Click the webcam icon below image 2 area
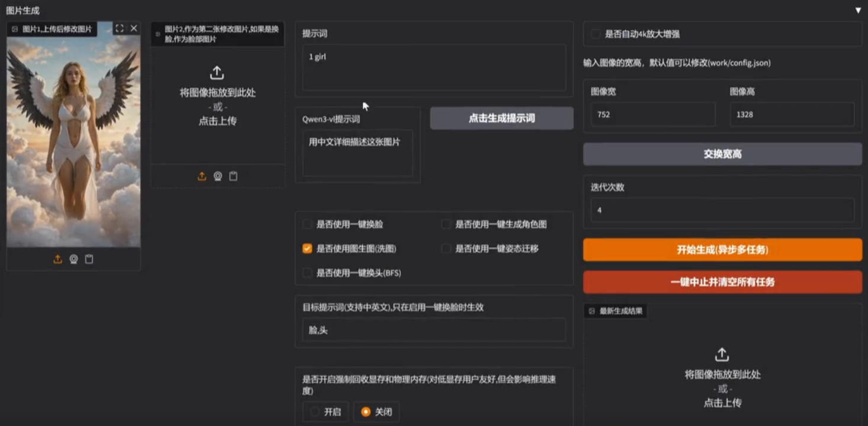Screen dimensions: 868x426 click(x=218, y=176)
